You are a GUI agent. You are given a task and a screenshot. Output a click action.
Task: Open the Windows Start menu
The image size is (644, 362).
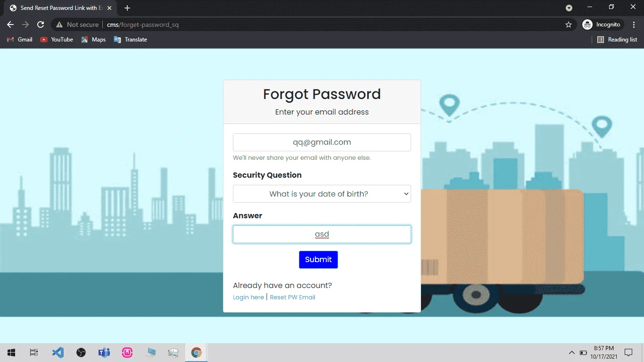11,353
